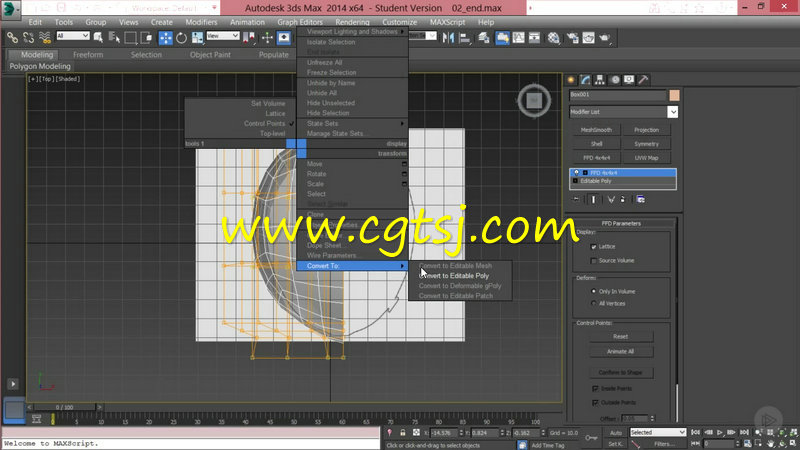Expand the State Sets submenu arrow
The image size is (800, 450).
pos(402,123)
